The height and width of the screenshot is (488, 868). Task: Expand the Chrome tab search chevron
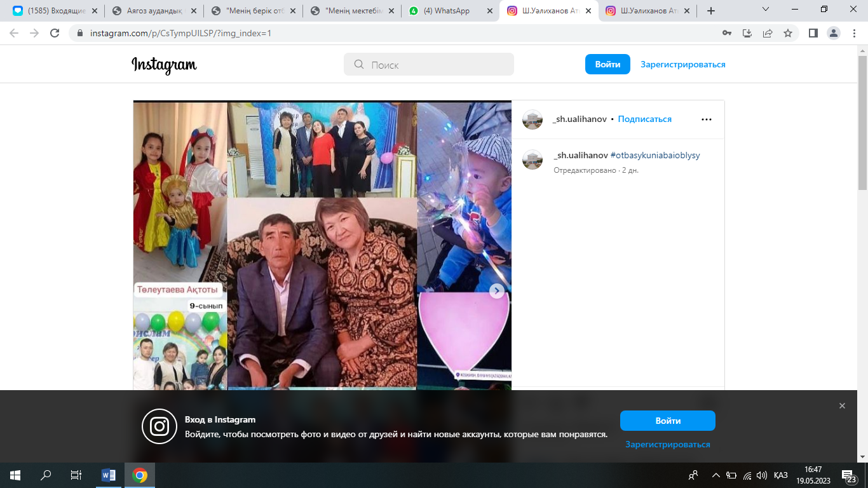(x=765, y=10)
